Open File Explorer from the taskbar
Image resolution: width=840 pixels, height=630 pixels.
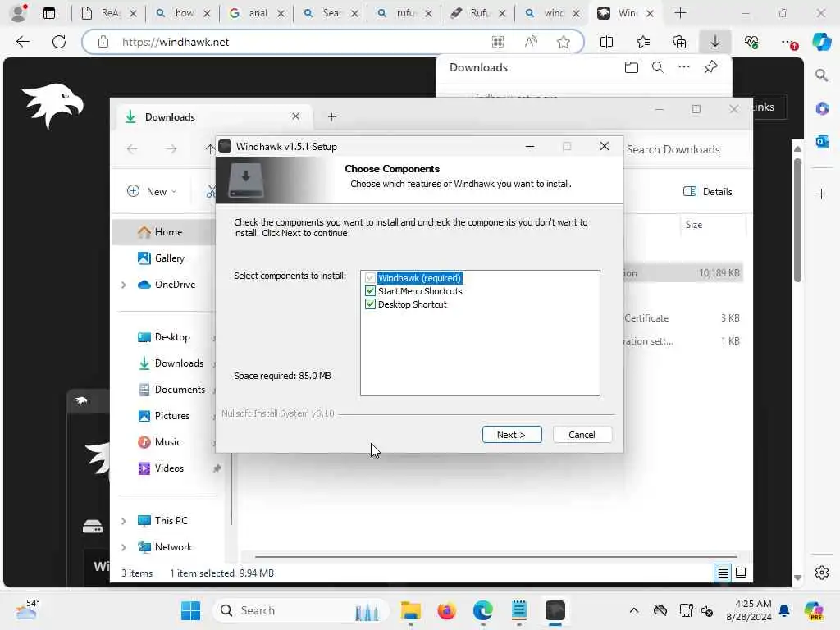pos(410,610)
